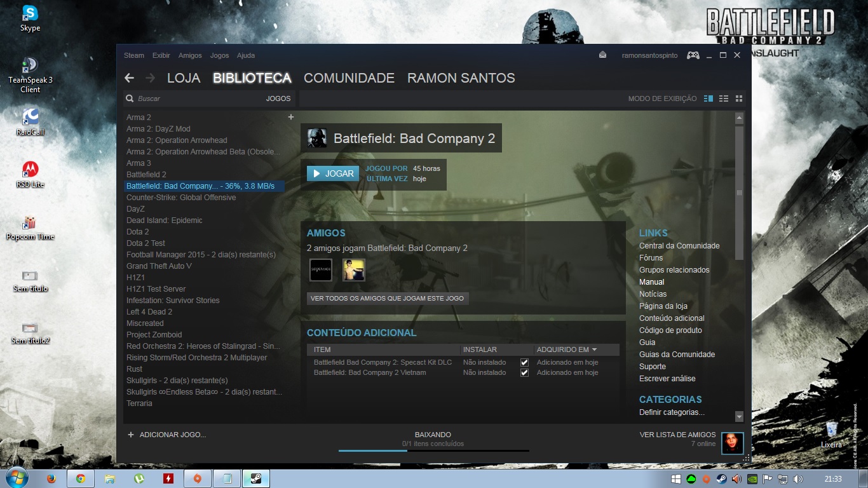
Task: Open the Steam inbox envelope icon
Action: [602, 55]
